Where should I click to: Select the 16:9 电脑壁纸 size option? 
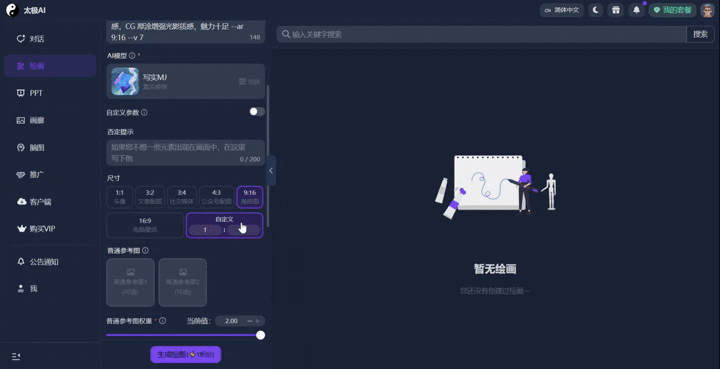[145, 225]
